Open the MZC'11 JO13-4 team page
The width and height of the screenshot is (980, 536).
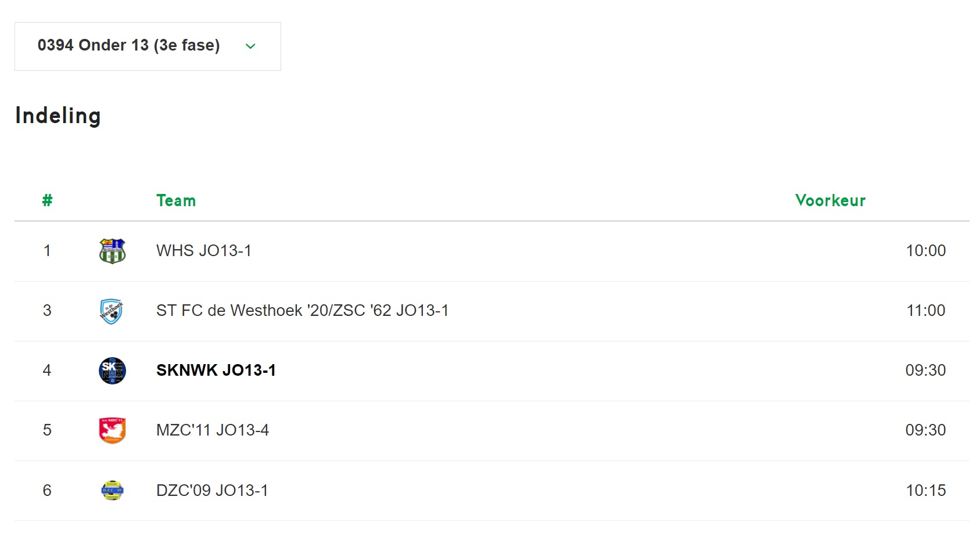213,430
